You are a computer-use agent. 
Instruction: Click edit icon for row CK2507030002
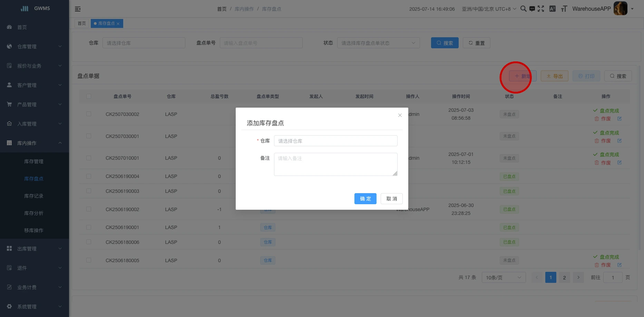[x=619, y=119]
